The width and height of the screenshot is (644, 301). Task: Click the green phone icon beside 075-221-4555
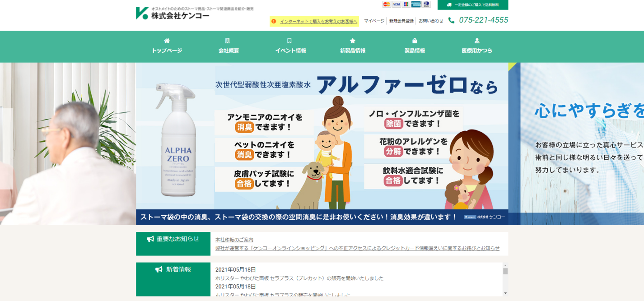(x=451, y=20)
